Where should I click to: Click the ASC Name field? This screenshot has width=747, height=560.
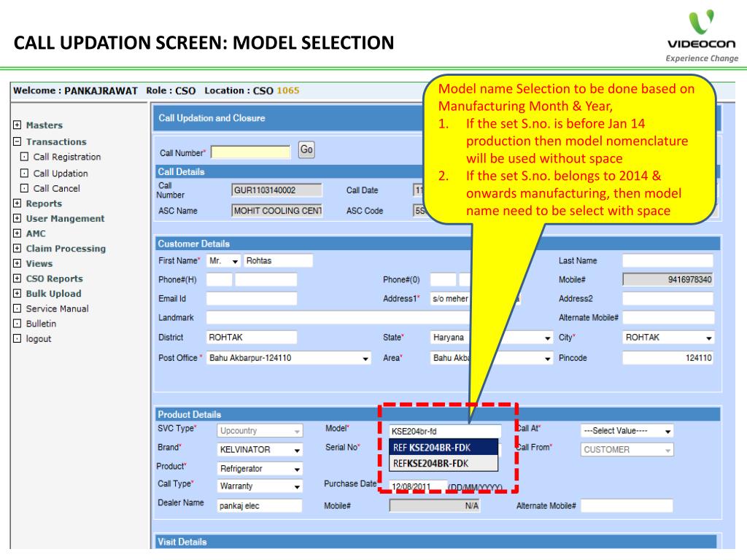click(276, 211)
